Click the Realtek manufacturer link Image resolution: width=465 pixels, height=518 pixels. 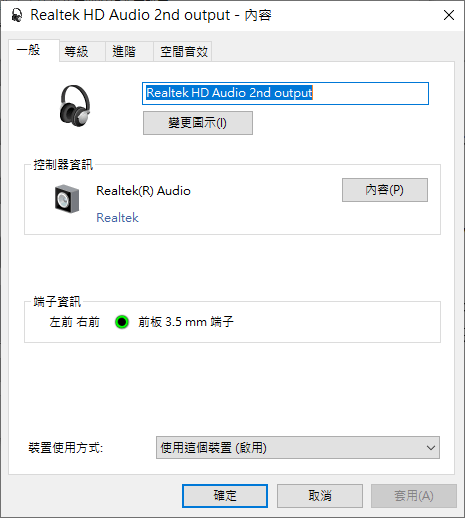(117, 218)
